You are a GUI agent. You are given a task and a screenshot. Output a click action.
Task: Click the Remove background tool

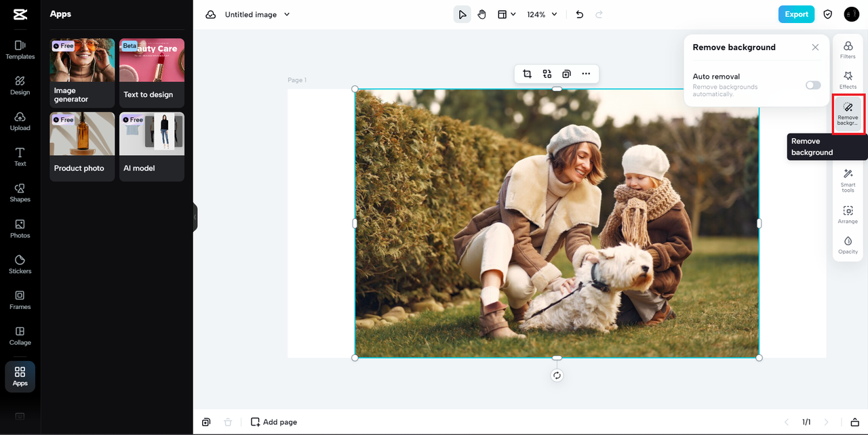[848, 113]
